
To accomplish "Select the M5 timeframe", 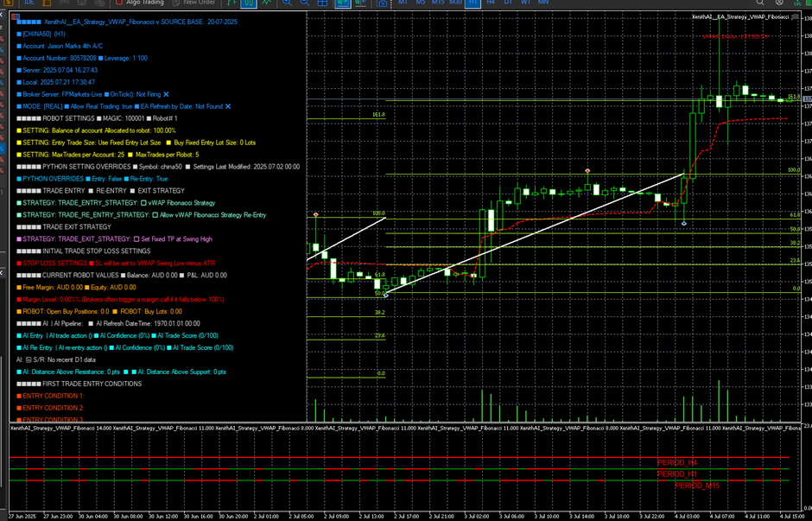I will (421, 2).
